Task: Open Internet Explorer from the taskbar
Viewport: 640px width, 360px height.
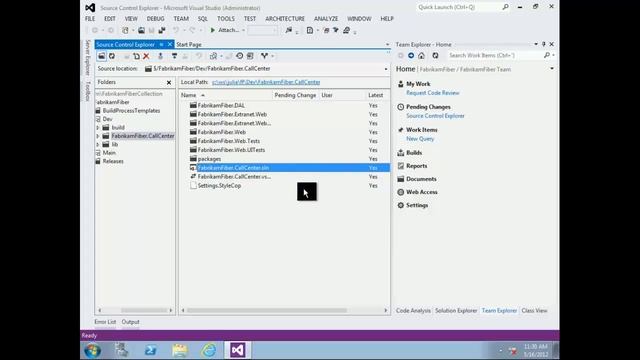Action: click(x=209, y=350)
